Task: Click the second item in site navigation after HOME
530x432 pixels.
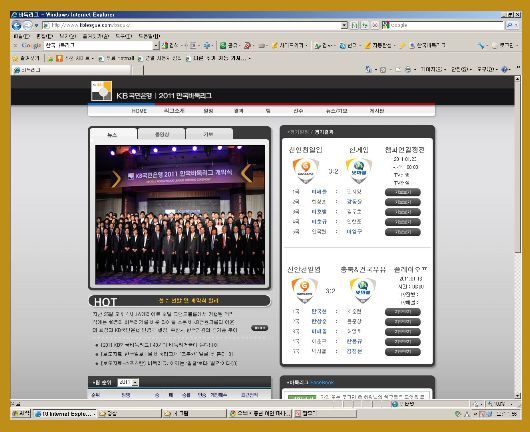Action: coord(174,111)
